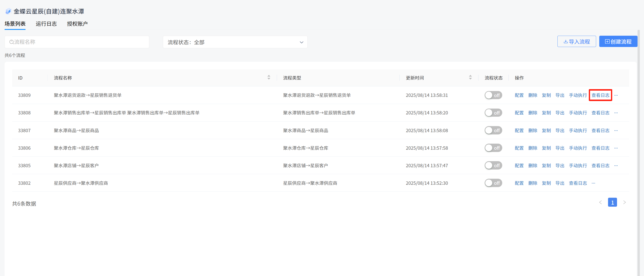This screenshot has height=276, width=644.
Task: Click the 导入流程 button
Action: tap(576, 42)
